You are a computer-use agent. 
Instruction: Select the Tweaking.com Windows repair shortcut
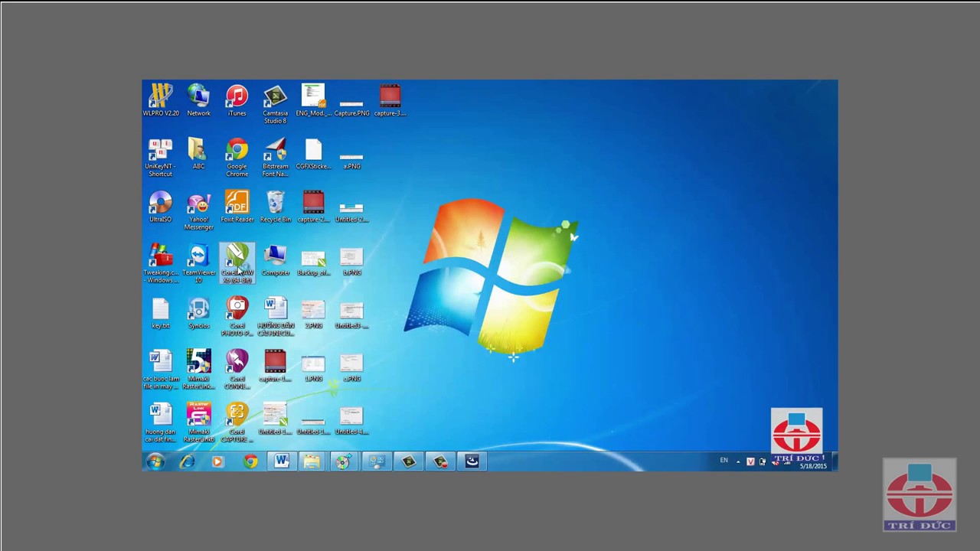(x=161, y=264)
